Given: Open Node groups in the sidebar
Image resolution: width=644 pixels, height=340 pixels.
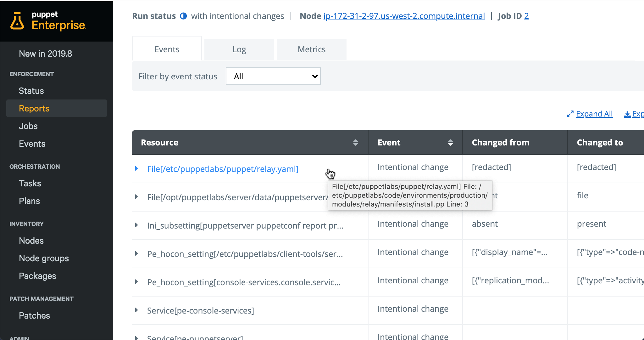Looking at the screenshot, I should pyautogui.click(x=44, y=258).
